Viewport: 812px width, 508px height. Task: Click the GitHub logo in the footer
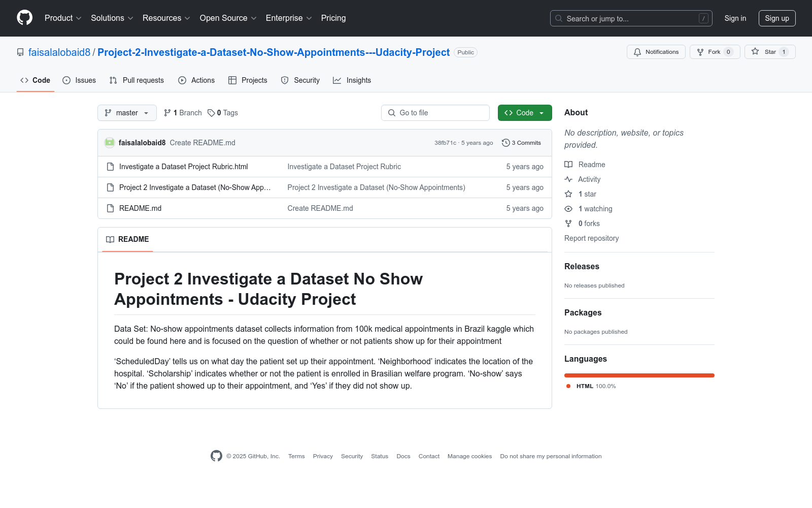tap(216, 456)
